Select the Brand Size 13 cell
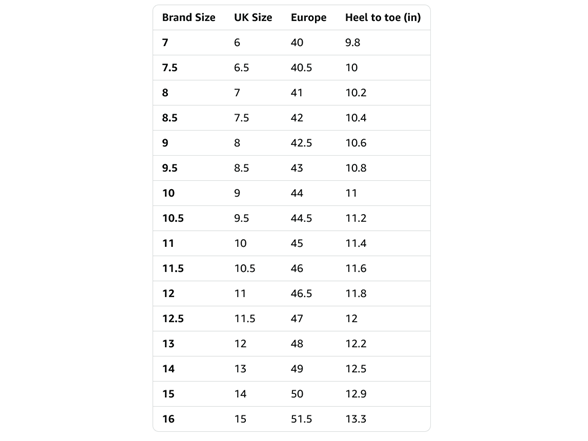This screenshot has height=441, width=588. point(168,344)
